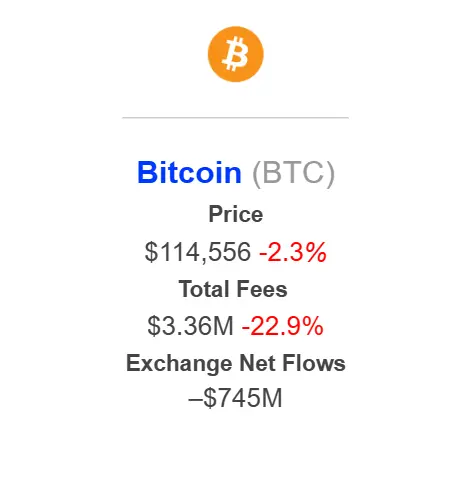Viewport: 460px width, 477px height.
Task: Click the Total Fees heading
Action: (x=233, y=289)
